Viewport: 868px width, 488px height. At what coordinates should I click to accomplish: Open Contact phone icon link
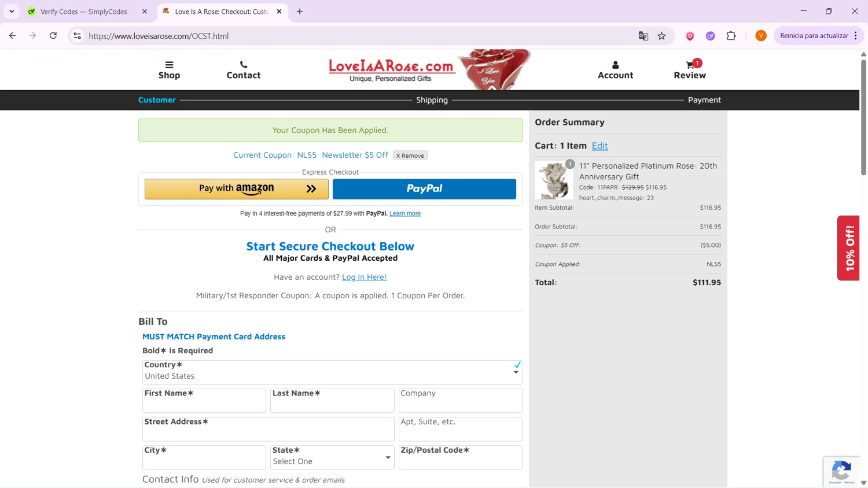point(244,70)
